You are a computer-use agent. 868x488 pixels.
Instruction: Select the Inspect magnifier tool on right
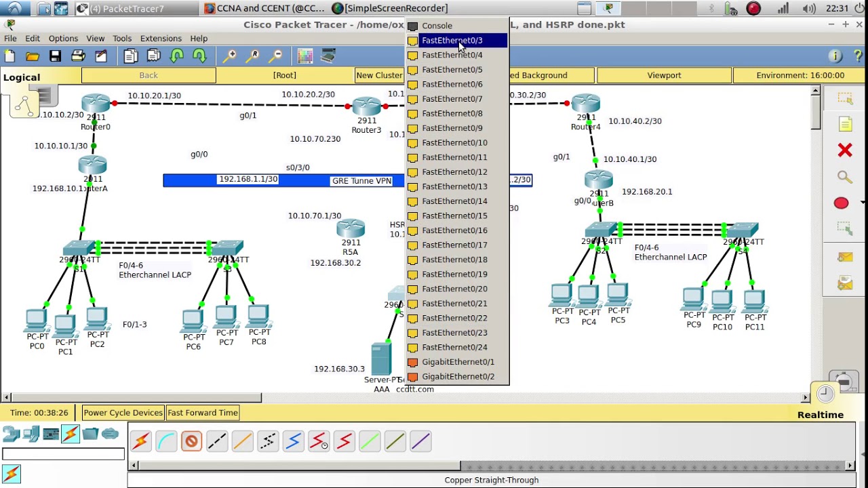[x=844, y=177]
